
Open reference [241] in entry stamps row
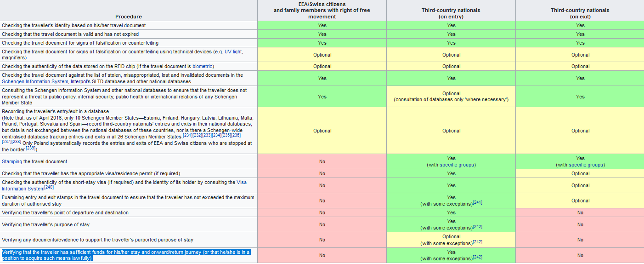coord(477,202)
